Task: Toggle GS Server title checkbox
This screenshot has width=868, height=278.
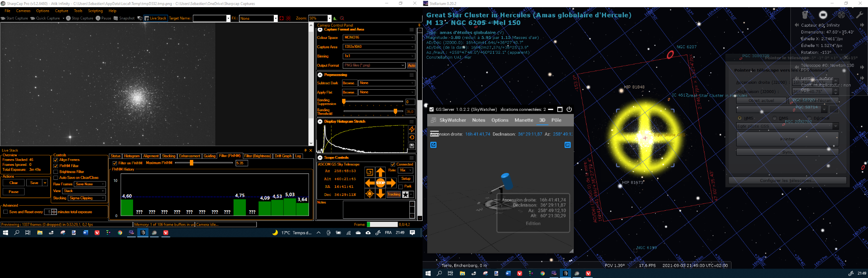Action: click(431, 109)
